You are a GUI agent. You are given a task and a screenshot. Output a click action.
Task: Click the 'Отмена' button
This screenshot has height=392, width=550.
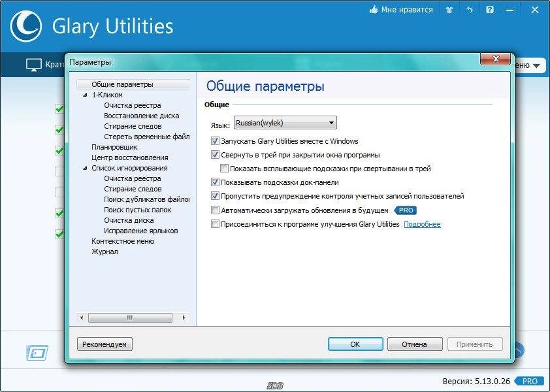click(x=415, y=344)
